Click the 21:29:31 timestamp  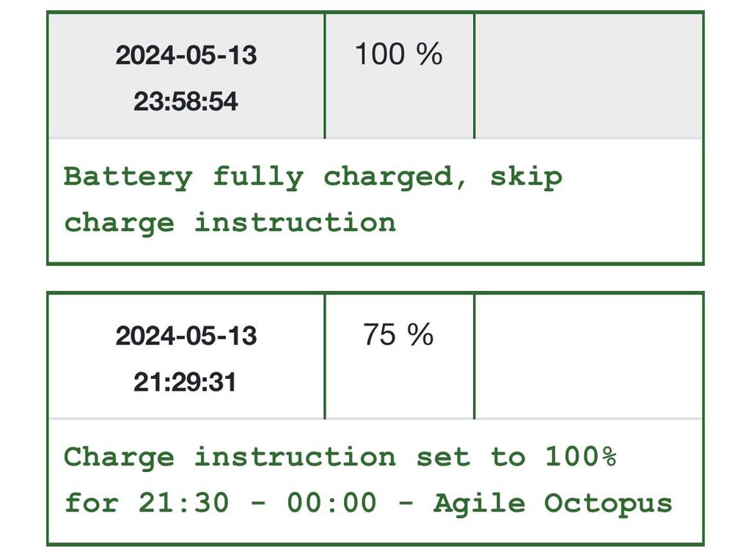186,382
